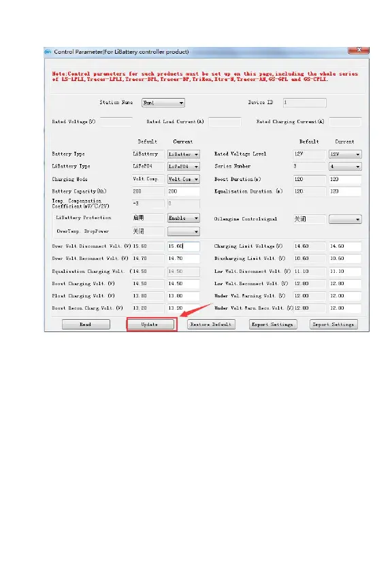Open the OverTemp. DropPower dropdown
This screenshot has height=588, width=392.
tap(184, 232)
